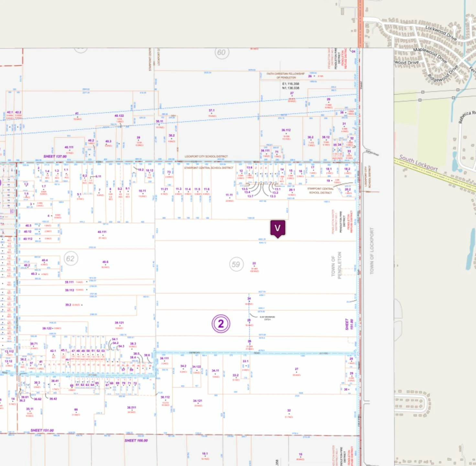Click the purple V map marker
The width and height of the screenshot is (476, 466).
(278, 229)
